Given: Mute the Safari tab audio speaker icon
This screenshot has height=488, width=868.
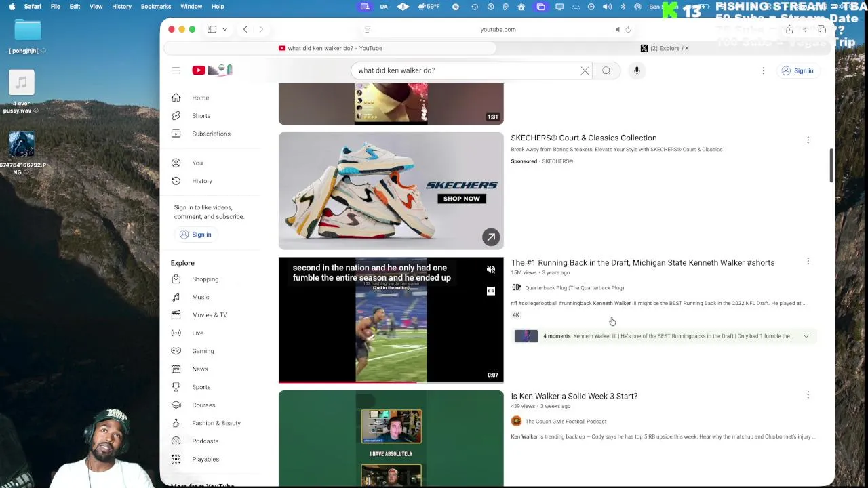Looking at the screenshot, I should 618,29.
